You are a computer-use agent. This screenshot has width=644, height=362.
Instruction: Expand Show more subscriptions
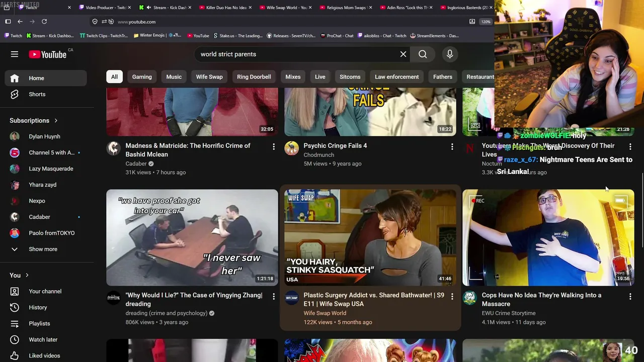[43, 249]
